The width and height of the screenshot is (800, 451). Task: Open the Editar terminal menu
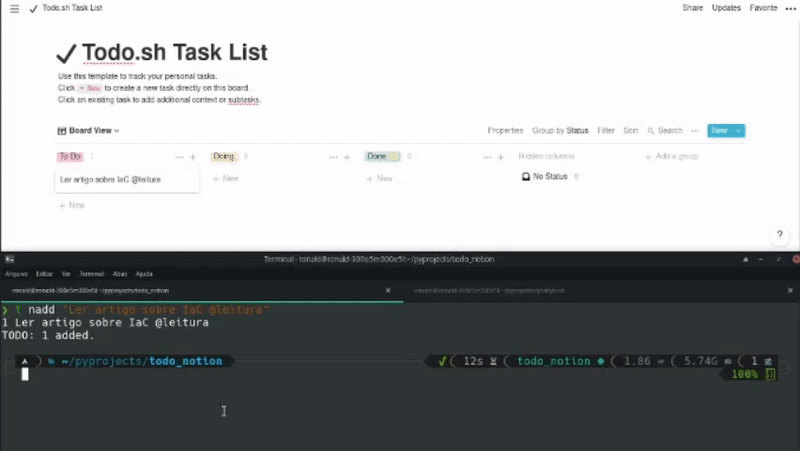[x=44, y=274]
